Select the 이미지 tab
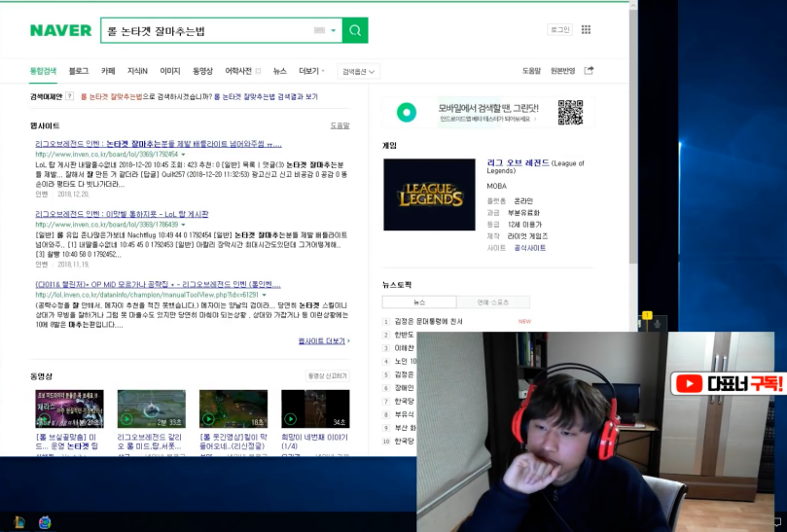 (x=169, y=71)
